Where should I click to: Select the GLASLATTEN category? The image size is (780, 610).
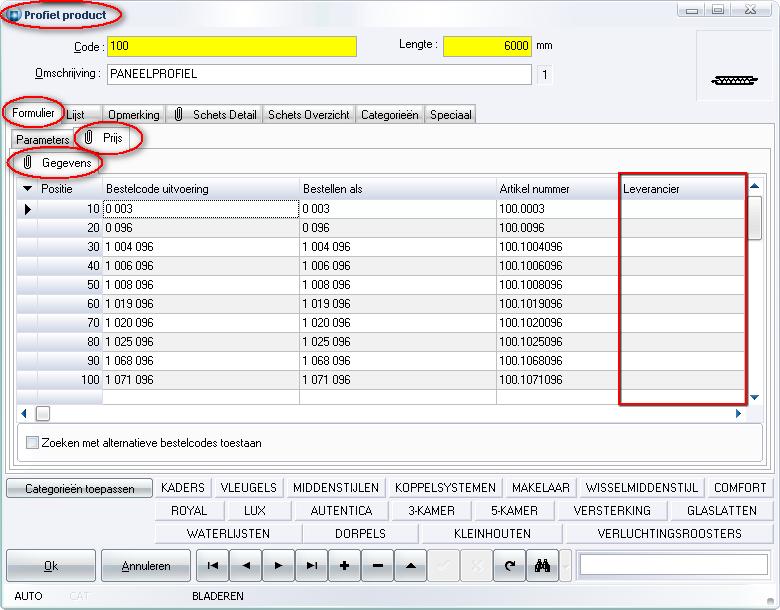point(722,510)
